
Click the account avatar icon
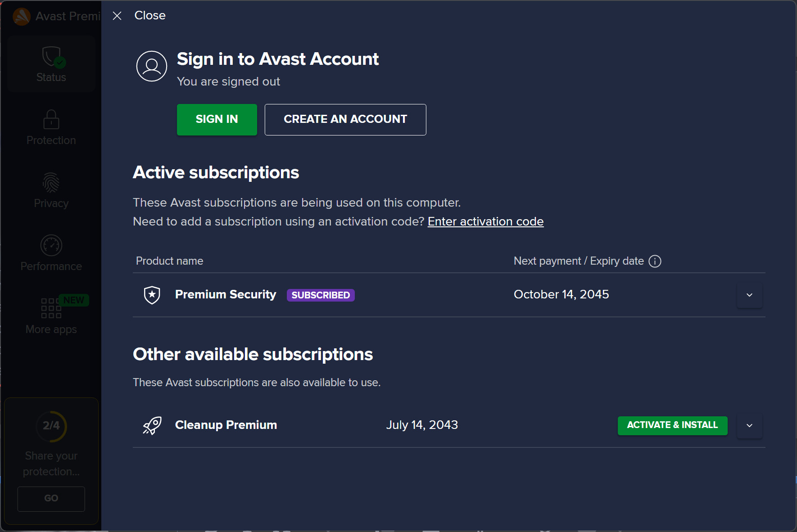coord(152,66)
